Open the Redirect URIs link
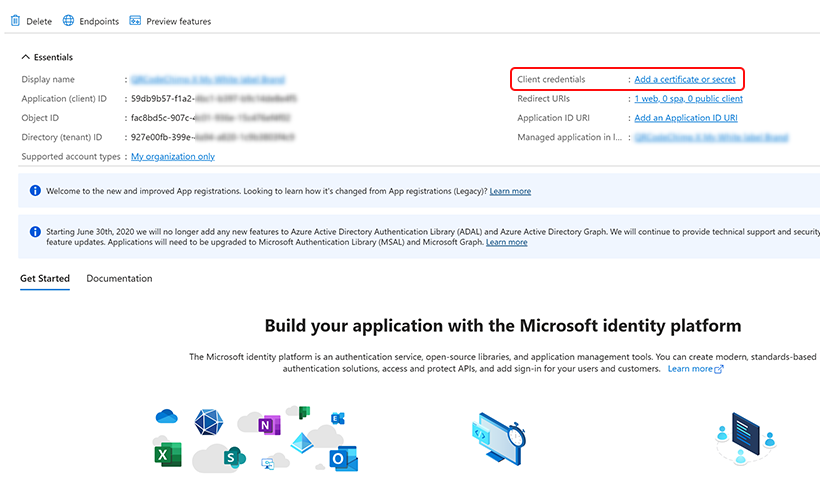This screenshot has width=820, height=480. [x=688, y=99]
